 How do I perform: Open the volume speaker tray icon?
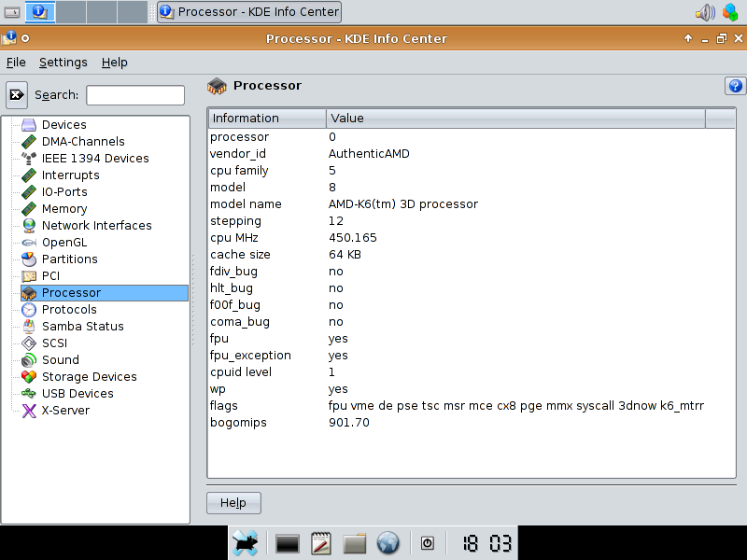[706, 12]
